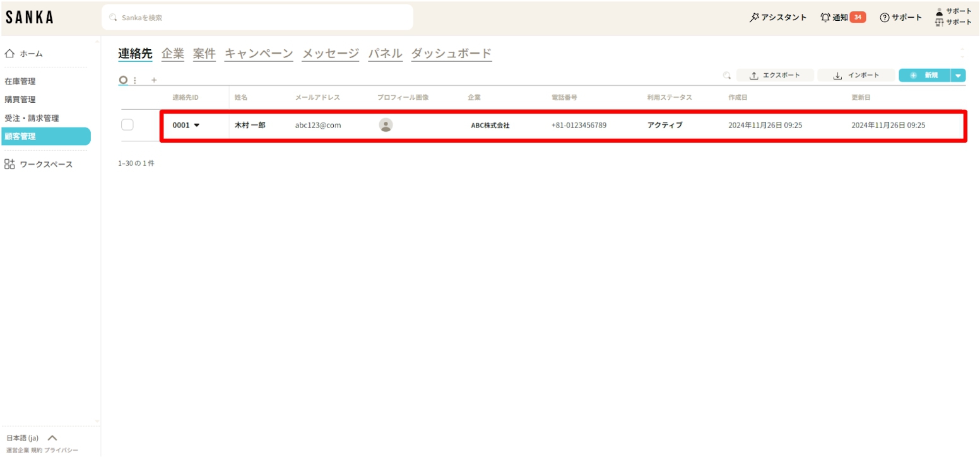The height and width of the screenshot is (462, 980).
Task: Click the 34 notification count badge
Action: pos(858,17)
